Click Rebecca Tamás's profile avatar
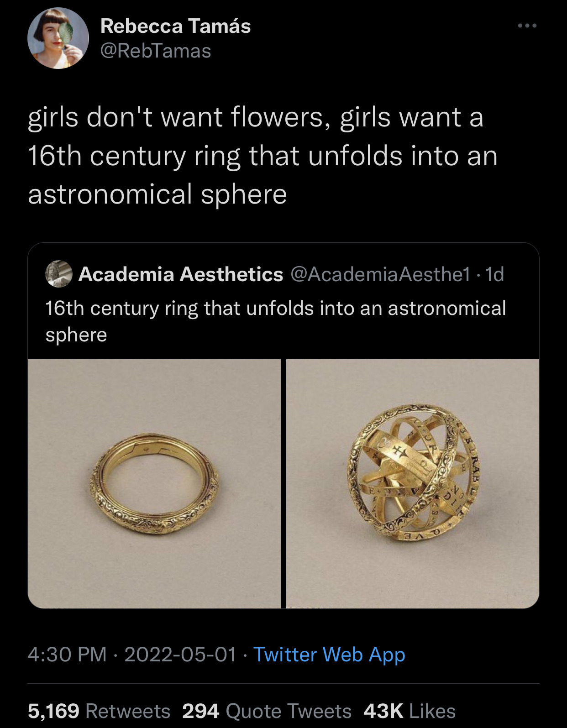 coord(58,38)
